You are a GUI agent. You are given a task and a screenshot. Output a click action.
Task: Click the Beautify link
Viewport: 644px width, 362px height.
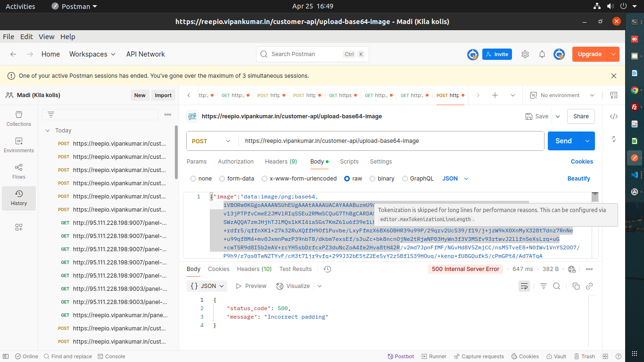pyautogui.click(x=578, y=179)
